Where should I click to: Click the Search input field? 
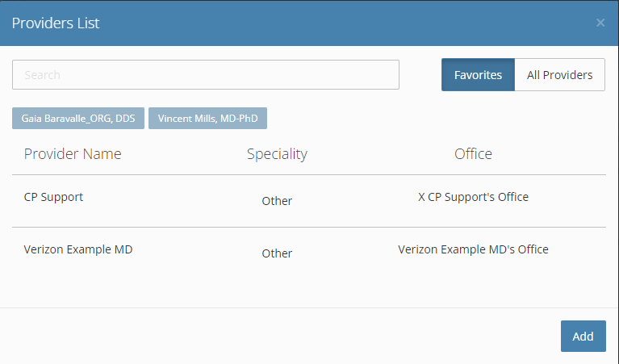point(206,74)
